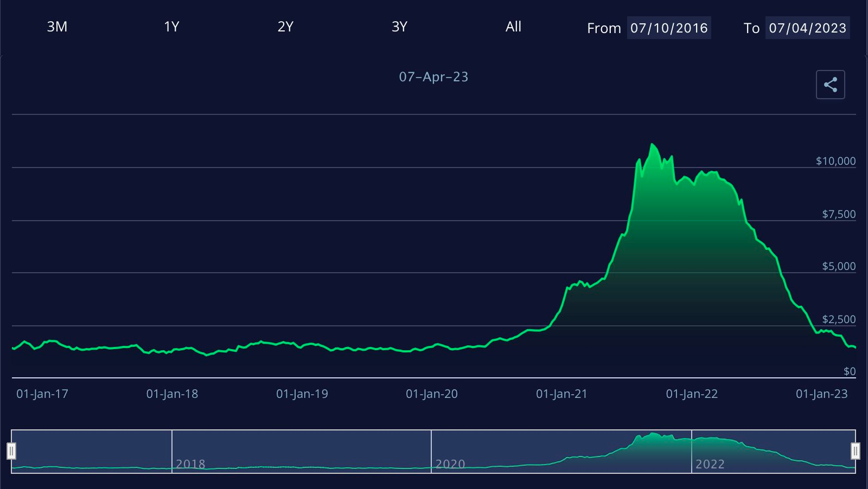Grab the left navigator range handle
Viewport: 868px width, 489px height.
[11, 451]
